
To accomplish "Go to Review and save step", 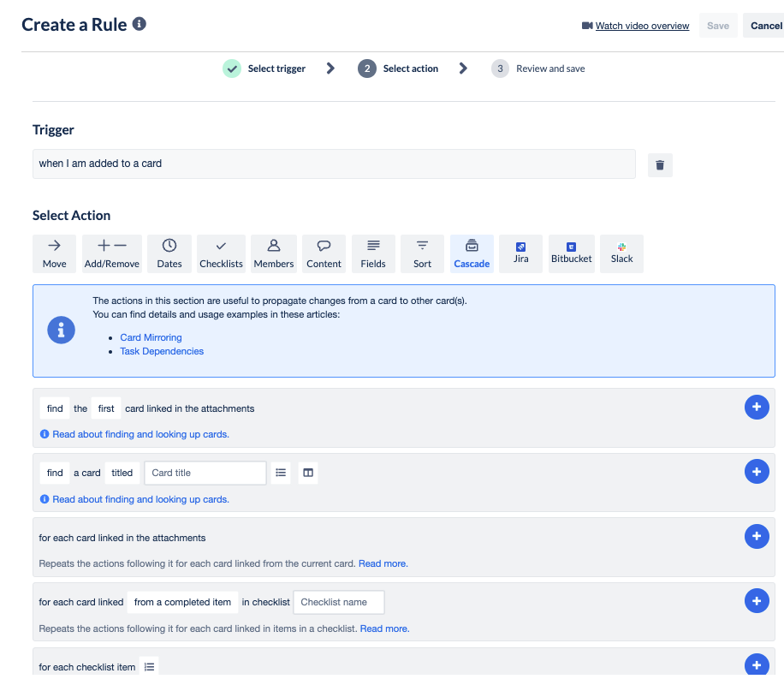I will tap(550, 68).
